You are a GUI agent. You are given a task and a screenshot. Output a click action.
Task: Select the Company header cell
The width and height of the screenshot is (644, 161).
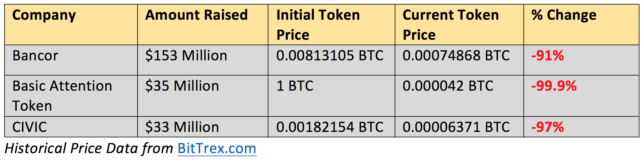coord(71,25)
